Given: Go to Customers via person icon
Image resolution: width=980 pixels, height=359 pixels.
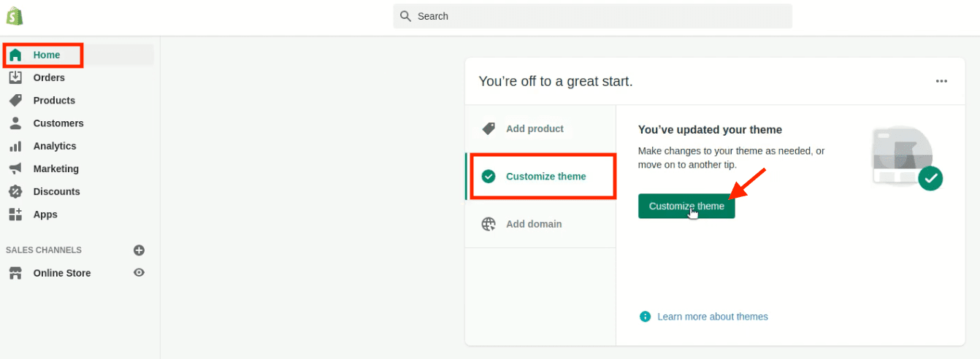Looking at the screenshot, I should pyautogui.click(x=15, y=123).
